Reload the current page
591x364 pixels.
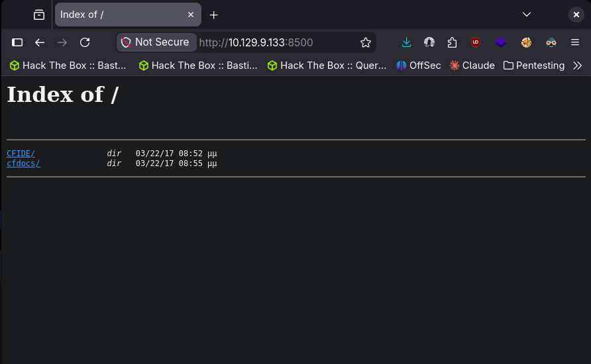(x=85, y=42)
